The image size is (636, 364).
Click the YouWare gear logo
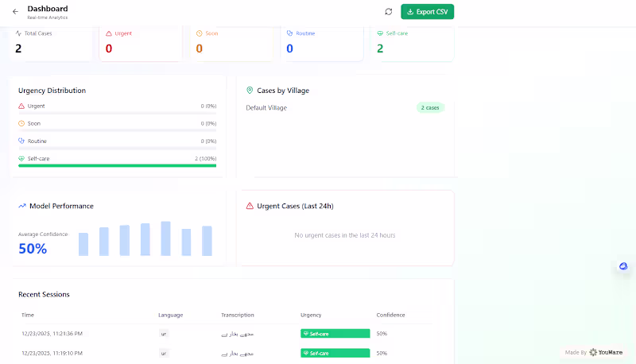point(593,352)
